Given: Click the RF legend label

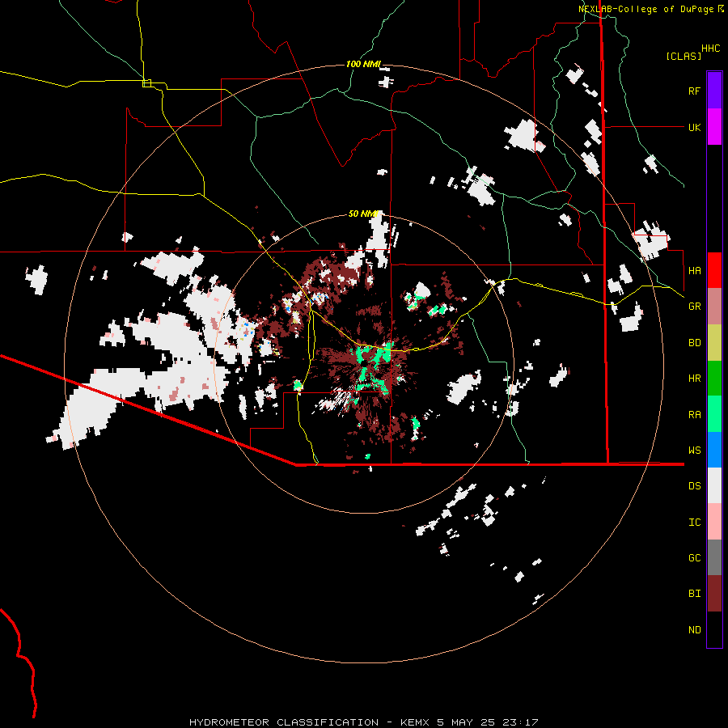Looking at the screenshot, I should 694,91.
